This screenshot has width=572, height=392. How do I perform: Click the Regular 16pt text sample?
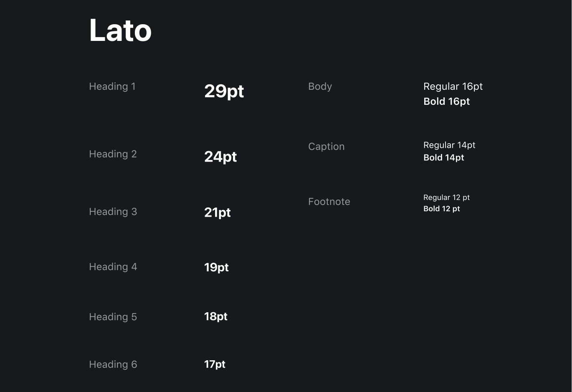pyautogui.click(x=453, y=86)
